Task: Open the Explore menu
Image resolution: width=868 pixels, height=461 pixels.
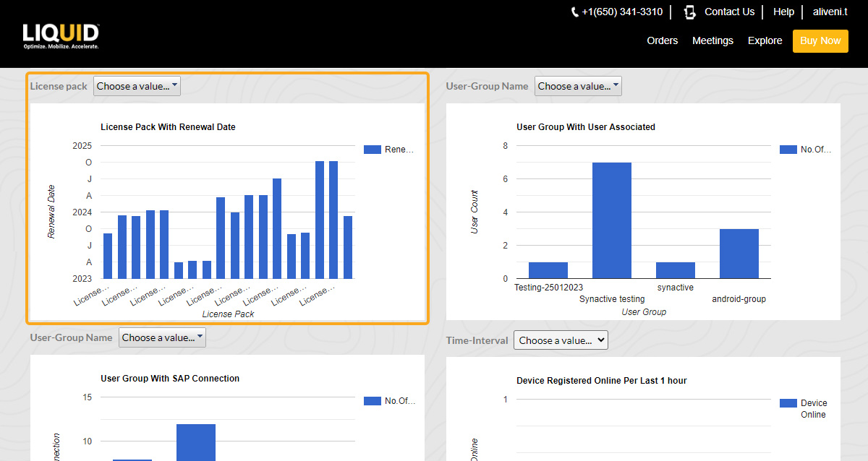Action: [x=765, y=40]
